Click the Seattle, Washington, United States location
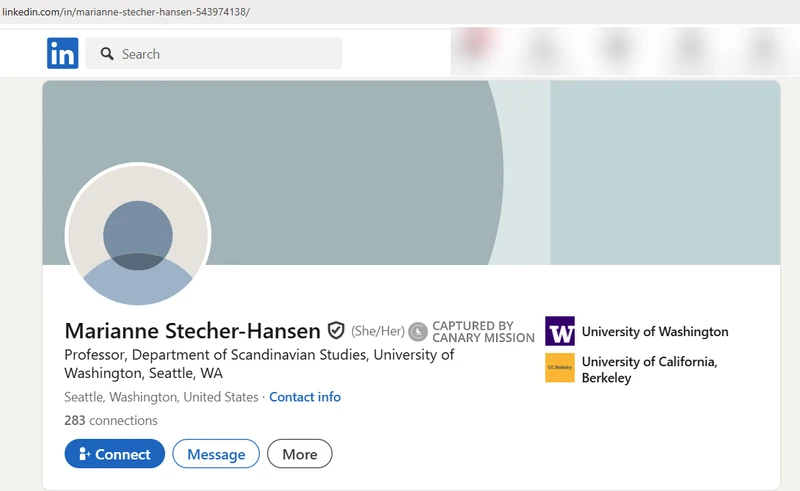 161,397
